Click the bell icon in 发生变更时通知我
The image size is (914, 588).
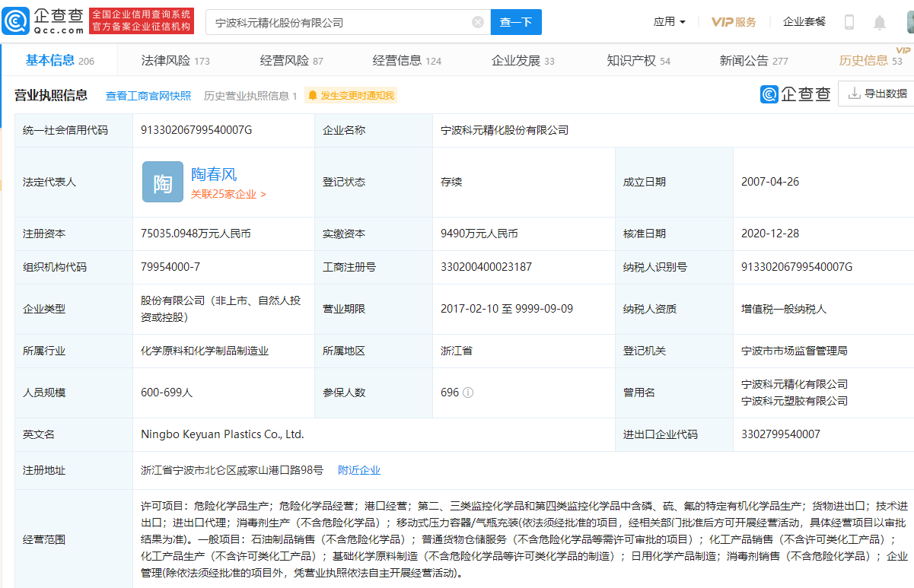[313, 95]
